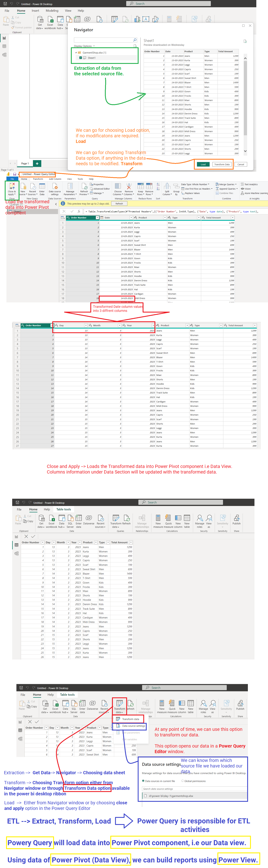The width and height of the screenshot is (268, 868).
Task: Click down arrow of Navigator preview scrollbar
Action: click(x=245, y=151)
